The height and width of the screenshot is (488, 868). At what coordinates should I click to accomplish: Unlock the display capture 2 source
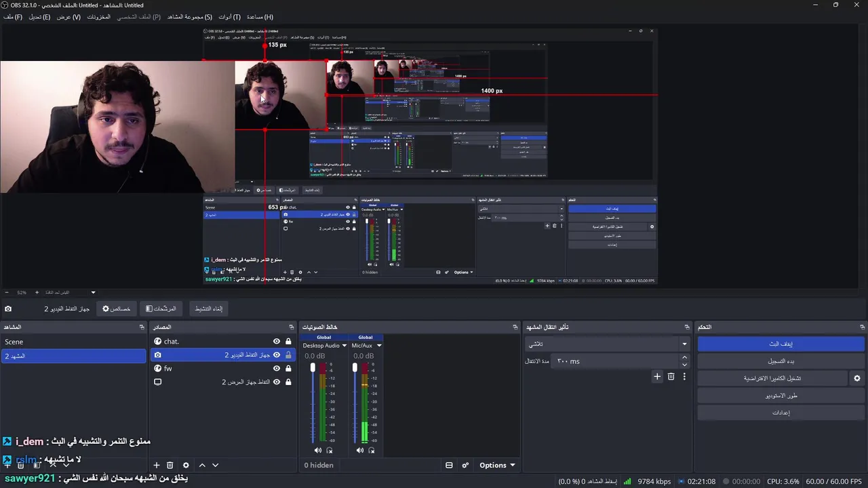[288, 382]
